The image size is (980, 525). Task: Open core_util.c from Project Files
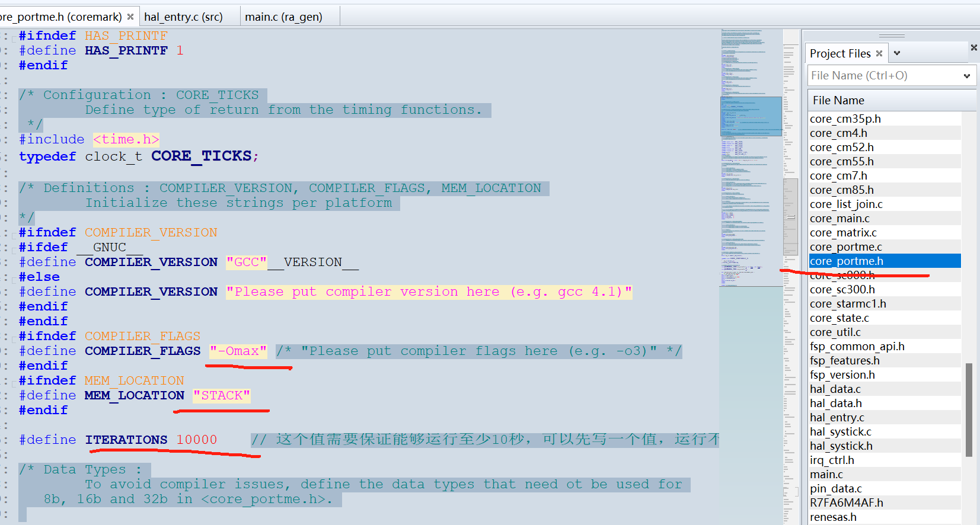pyautogui.click(x=885, y=332)
